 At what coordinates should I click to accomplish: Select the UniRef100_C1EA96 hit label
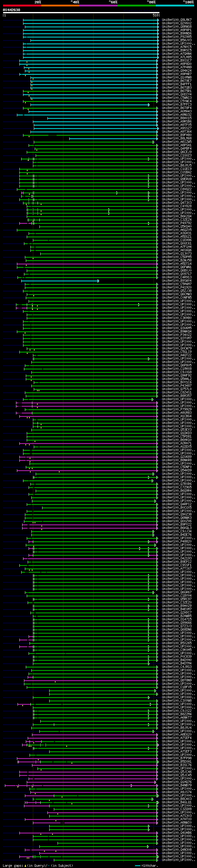point(177,240)
